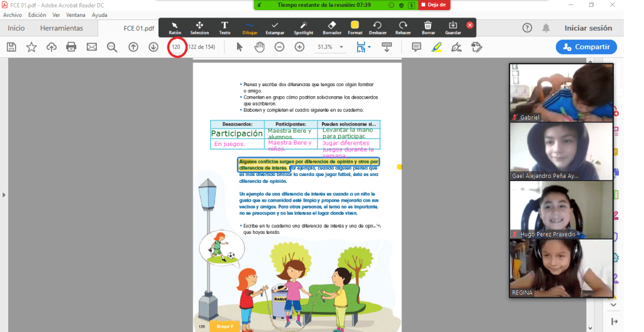Image resolution: width=644 pixels, height=332 pixels.
Task: Expand the page fit options dropdown
Action: 369,47
